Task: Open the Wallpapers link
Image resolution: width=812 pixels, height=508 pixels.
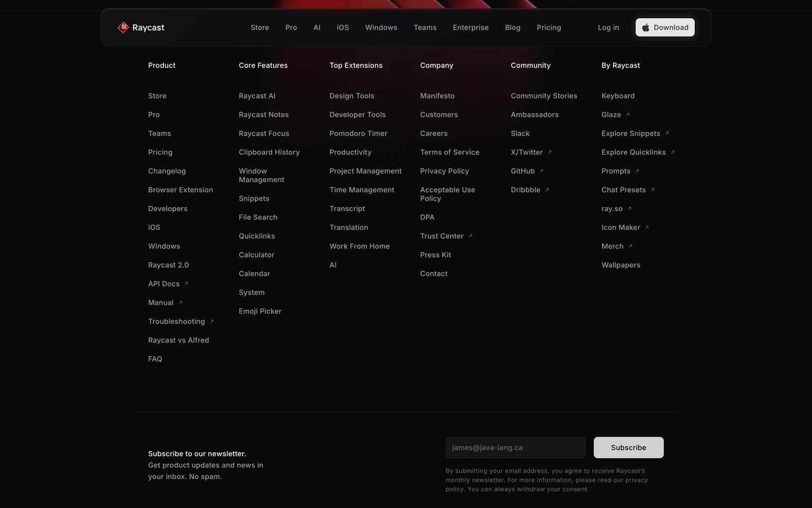Action: (x=621, y=265)
